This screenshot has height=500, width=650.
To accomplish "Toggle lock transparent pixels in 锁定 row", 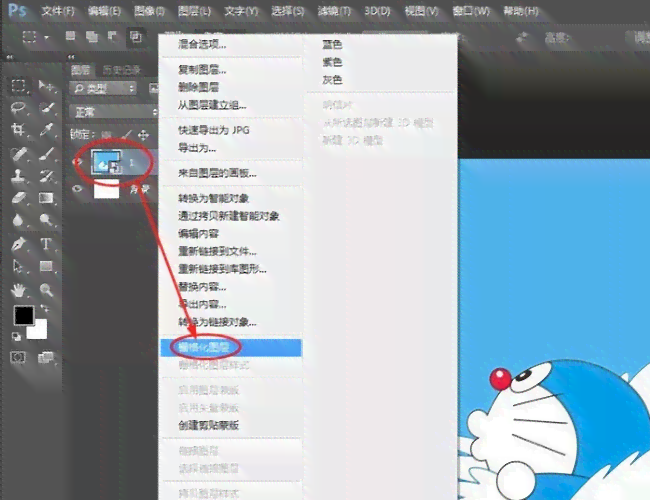I will pyautogui.click(x=106, y=135).
